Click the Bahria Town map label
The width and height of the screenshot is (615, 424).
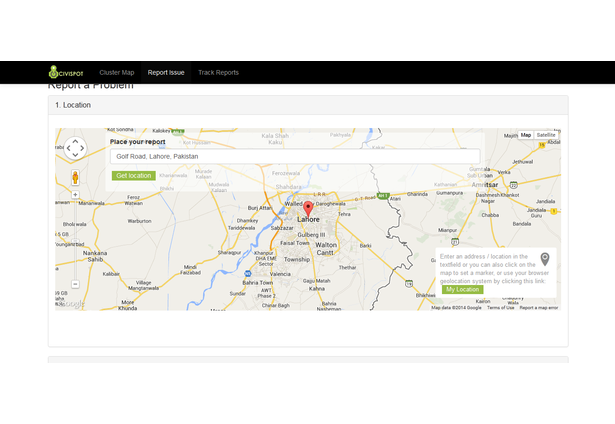[257, 283]
